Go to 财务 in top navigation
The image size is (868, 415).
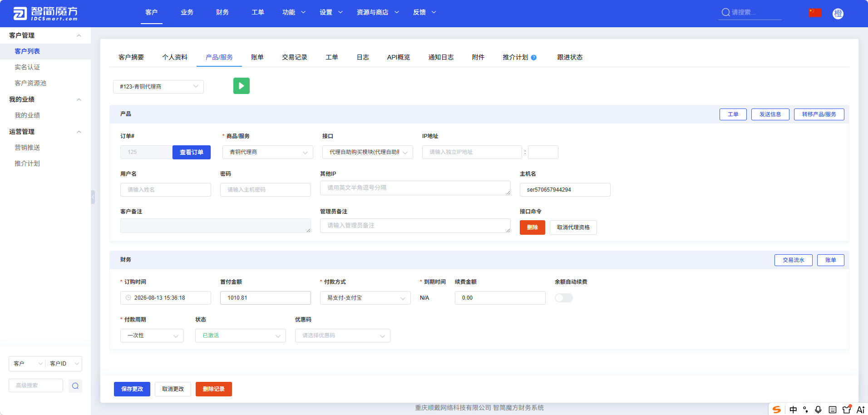click(x=222, y=12)
